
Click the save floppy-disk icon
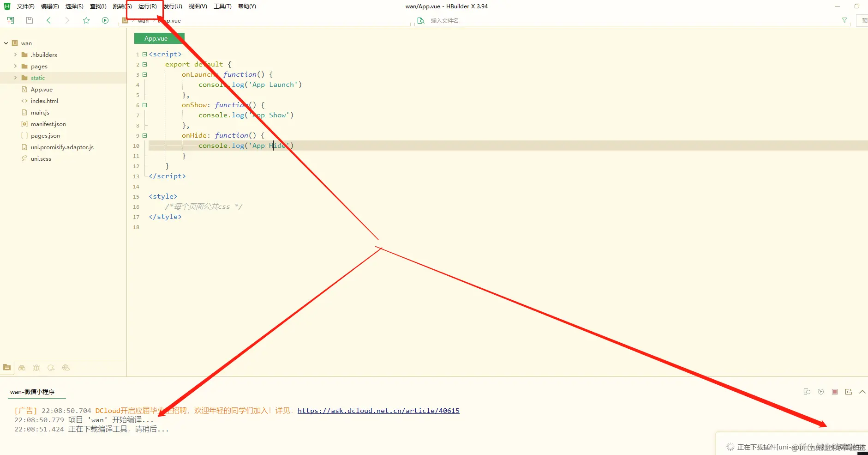[30, 20]
